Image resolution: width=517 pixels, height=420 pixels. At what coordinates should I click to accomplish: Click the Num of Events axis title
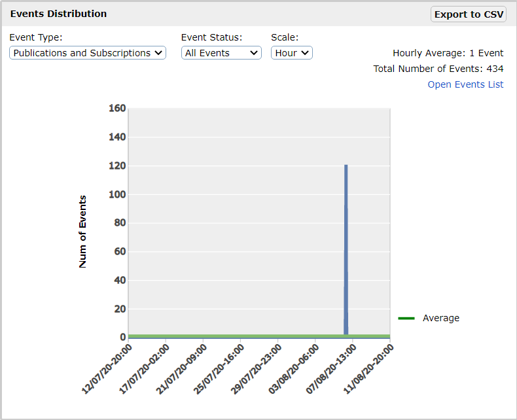pos(83,232)
